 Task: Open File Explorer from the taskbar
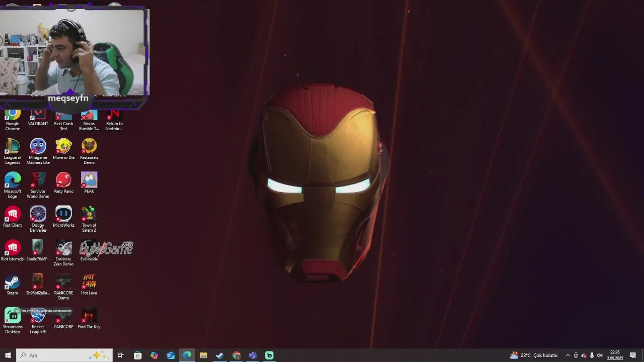pyautogui.click(x=203, y=355)
